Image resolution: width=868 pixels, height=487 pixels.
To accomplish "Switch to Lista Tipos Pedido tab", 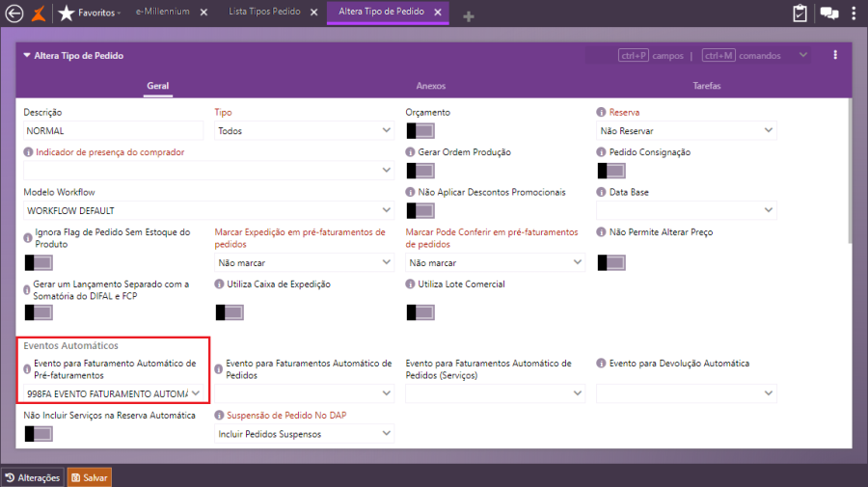I will click(264, 12).
